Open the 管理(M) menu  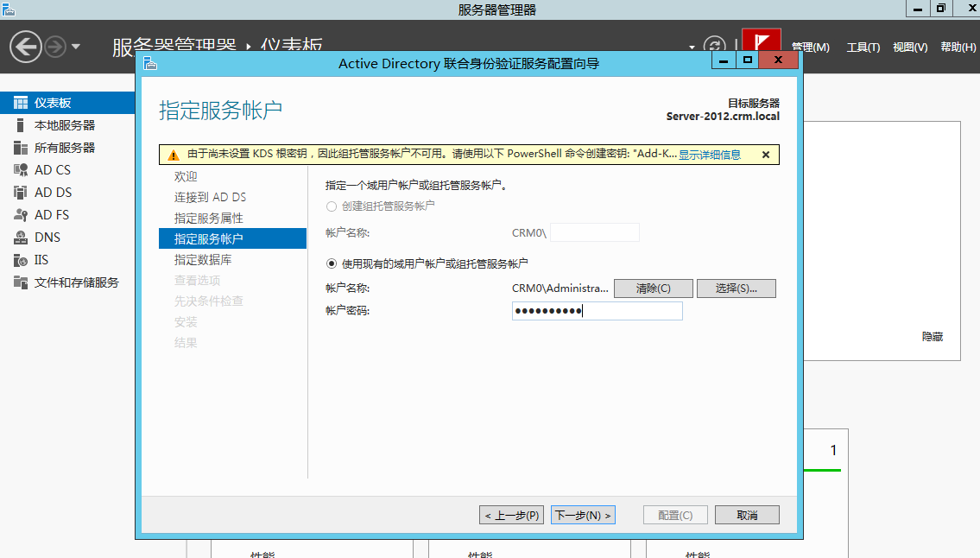810,47
